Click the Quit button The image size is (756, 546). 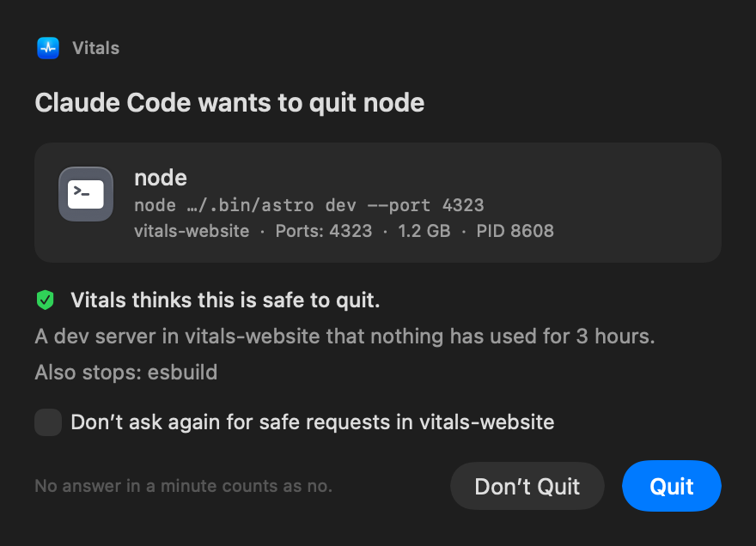671,486
